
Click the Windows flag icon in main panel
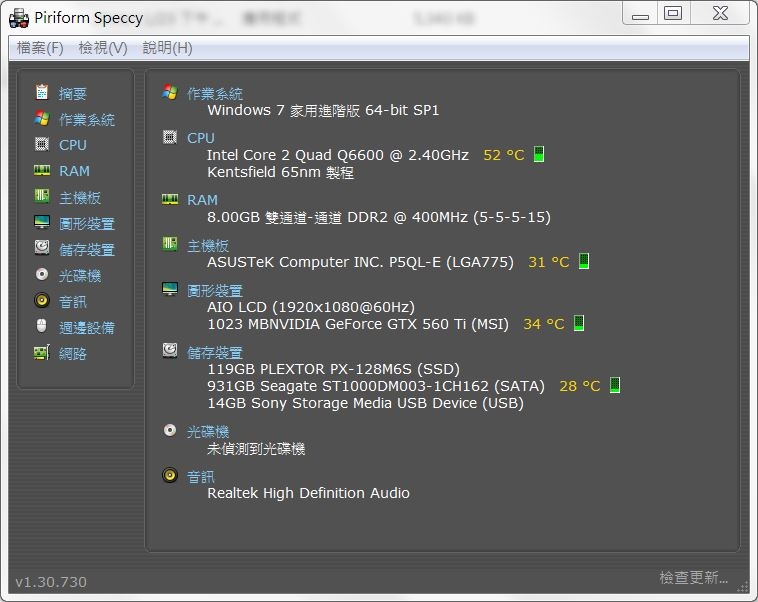coord(170,92)
